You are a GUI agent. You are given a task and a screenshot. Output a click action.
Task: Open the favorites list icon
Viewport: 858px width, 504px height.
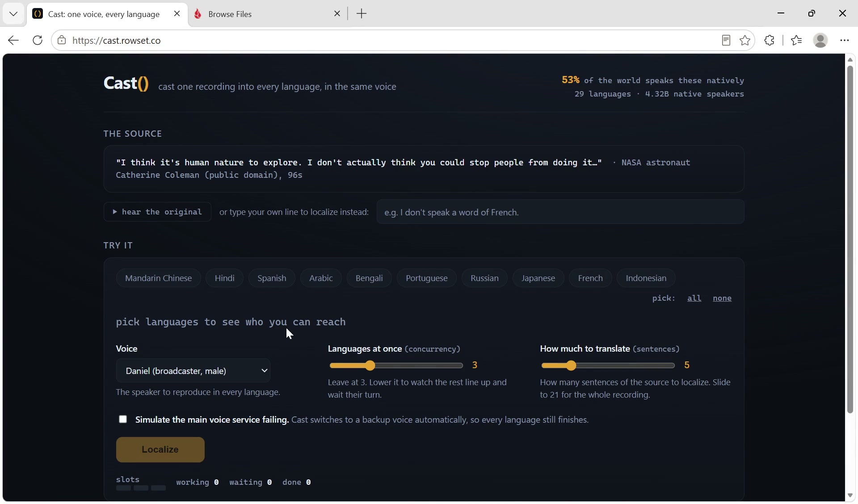click(x=797, y=41)
